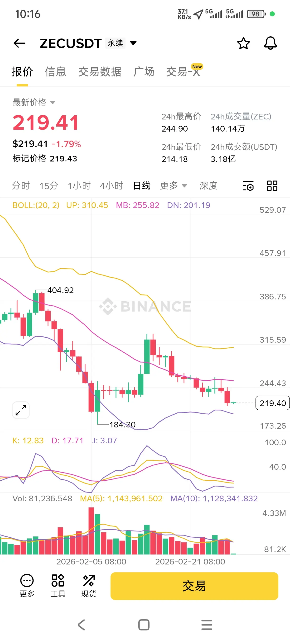This screenshot has width=290, height=644.
Task: Tap the back arrow icon
Action: click(x=19, y=43)
